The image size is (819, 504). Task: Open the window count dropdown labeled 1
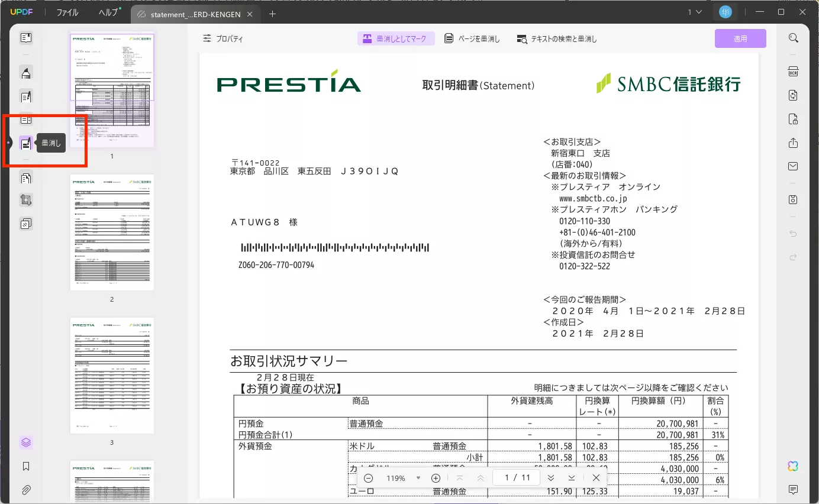(x=695, y=12)
